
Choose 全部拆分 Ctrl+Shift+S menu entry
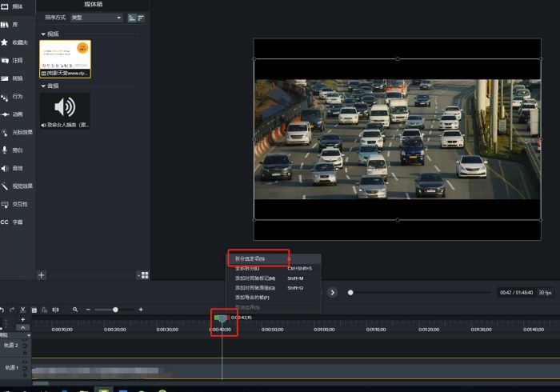274,268
